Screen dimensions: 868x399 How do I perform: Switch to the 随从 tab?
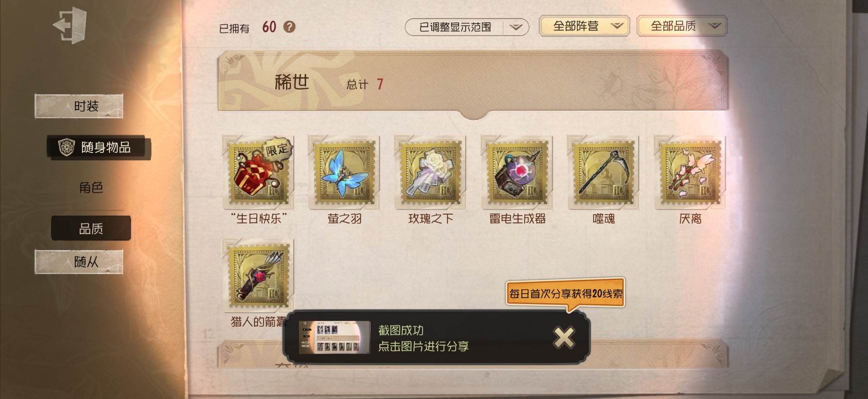click(79, 262)
